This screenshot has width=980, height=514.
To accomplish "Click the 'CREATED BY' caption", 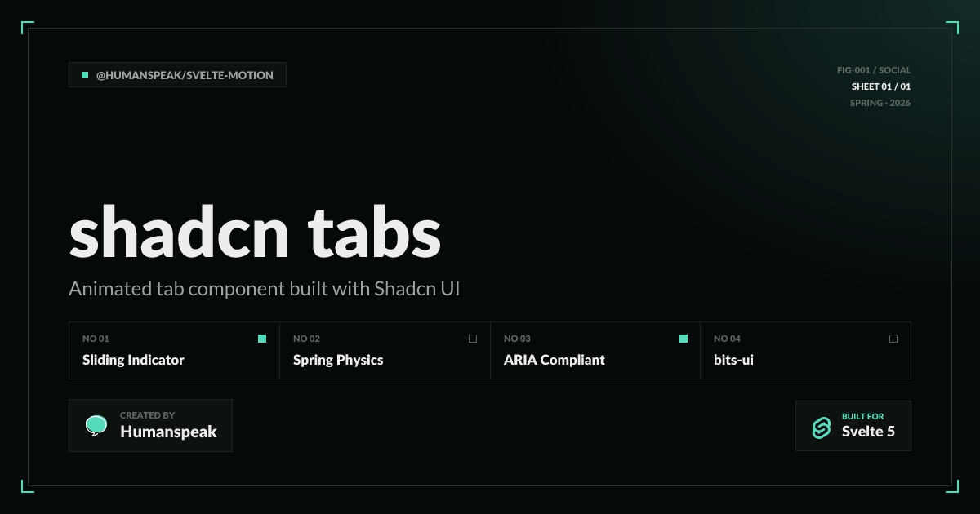I will 147,415.
